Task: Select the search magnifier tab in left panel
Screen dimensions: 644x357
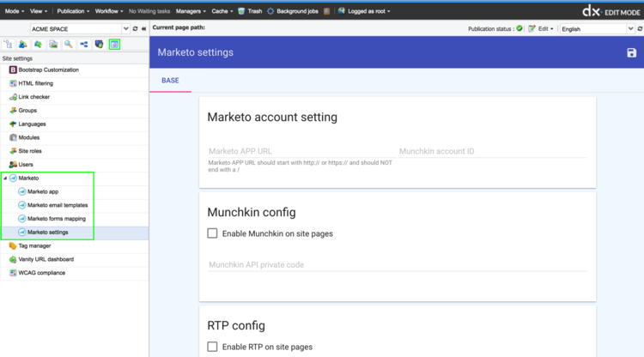Action: coord(68,44)
